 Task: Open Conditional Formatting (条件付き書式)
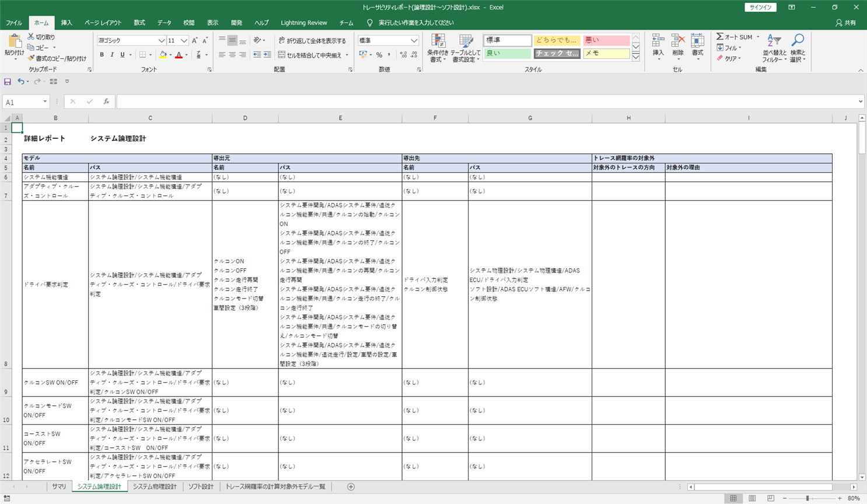[438, 48]
